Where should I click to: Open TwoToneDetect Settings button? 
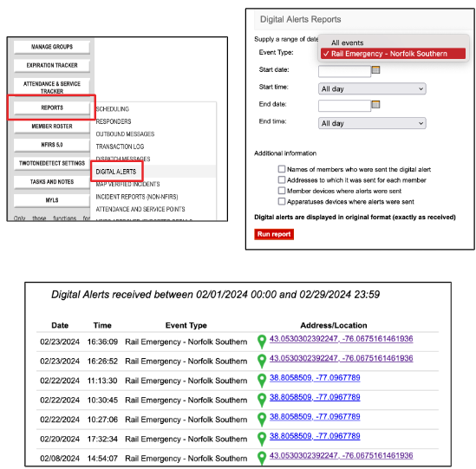52,163
